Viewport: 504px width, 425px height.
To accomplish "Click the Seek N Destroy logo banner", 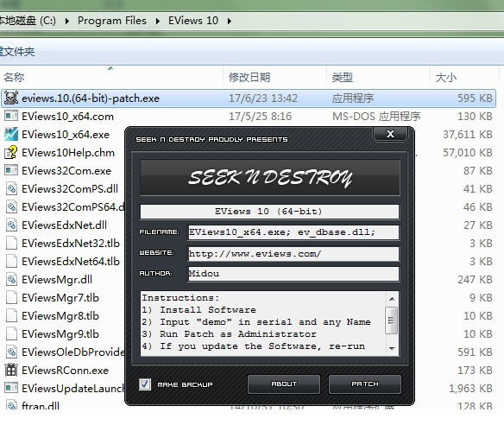I will [x=269, y=177].
